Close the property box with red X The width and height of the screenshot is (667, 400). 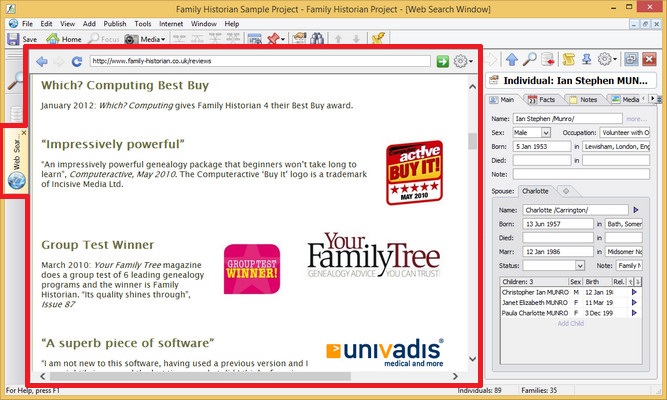[649, 60]
